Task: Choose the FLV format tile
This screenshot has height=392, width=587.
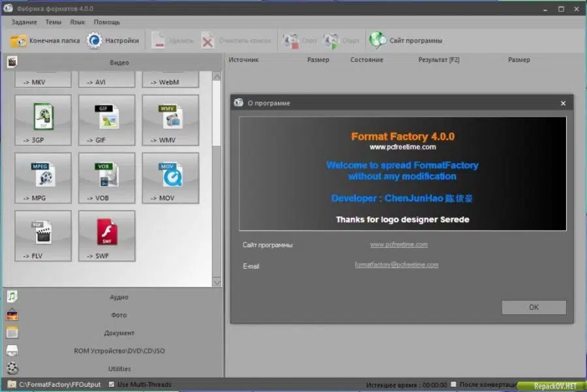Action: point(43,236)
